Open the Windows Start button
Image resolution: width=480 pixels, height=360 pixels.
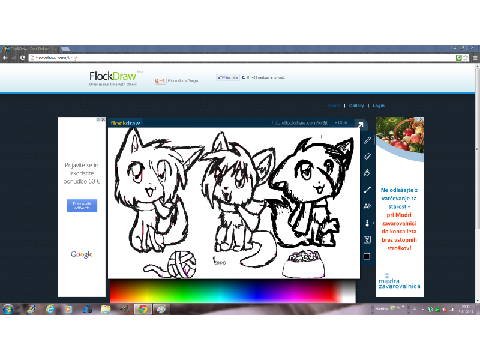click(8, 309)
